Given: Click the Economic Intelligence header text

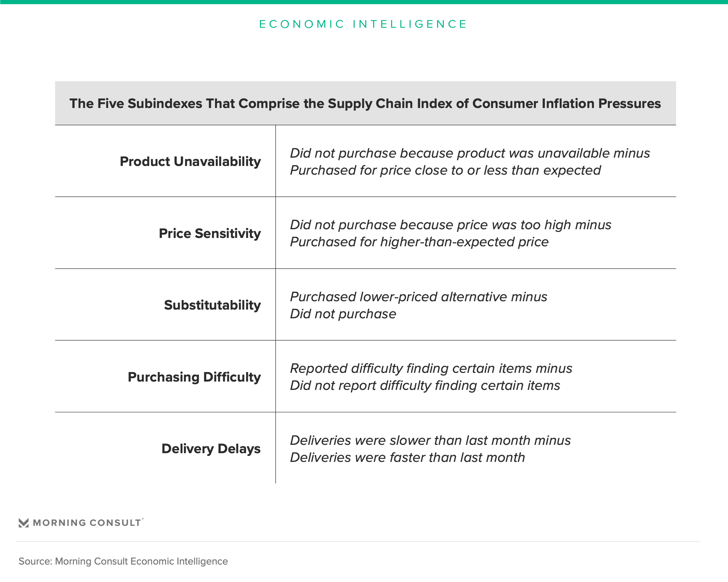Looking at the screenshot, I should [363, 24].
